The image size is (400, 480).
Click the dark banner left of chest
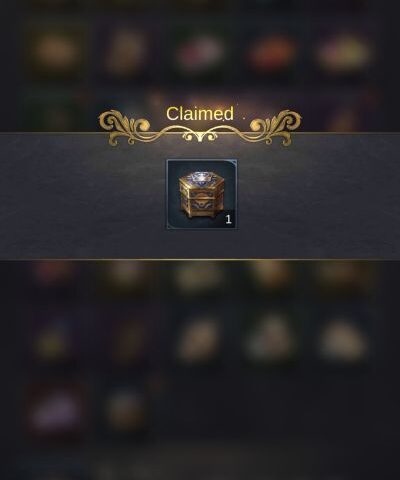tap(83, 196)
